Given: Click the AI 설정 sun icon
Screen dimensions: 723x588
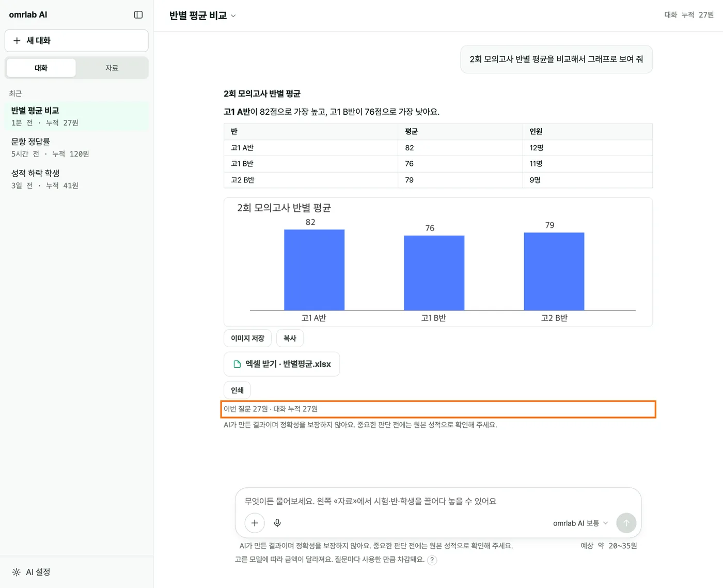Looking at the screenshot, I should coord(17,572).
